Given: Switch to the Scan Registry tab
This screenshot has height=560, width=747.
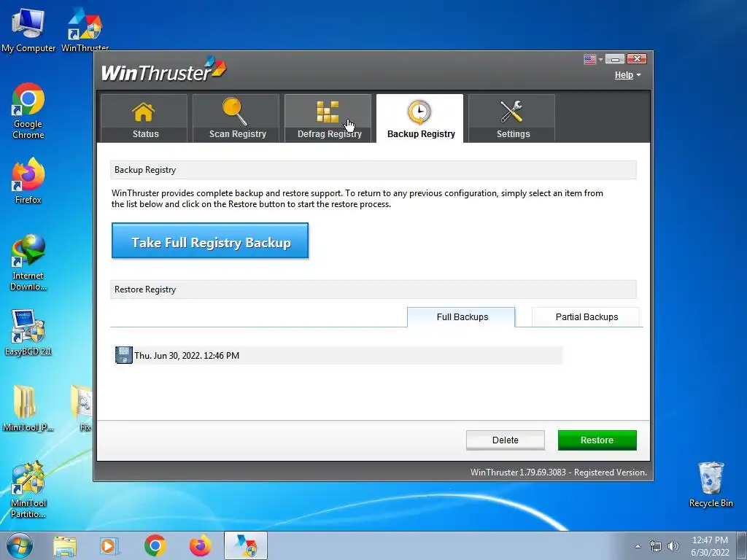Looking at the screenshot, I should tap(236, 118).
